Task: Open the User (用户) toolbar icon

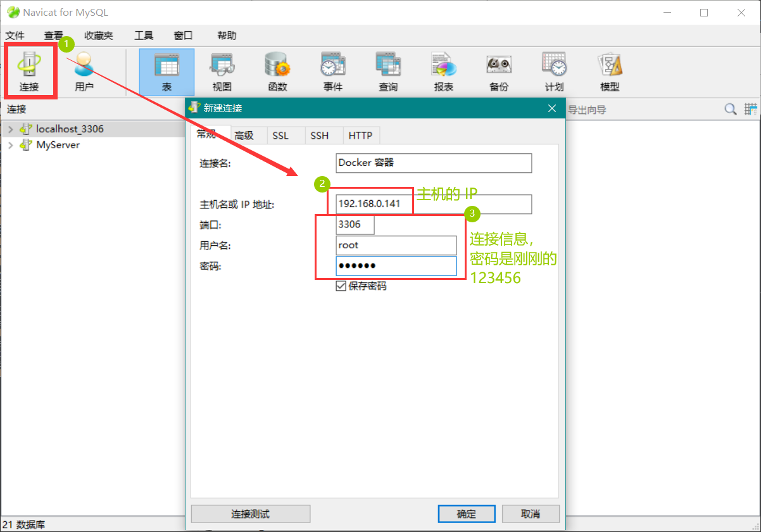Action: [x=84, y=71]
